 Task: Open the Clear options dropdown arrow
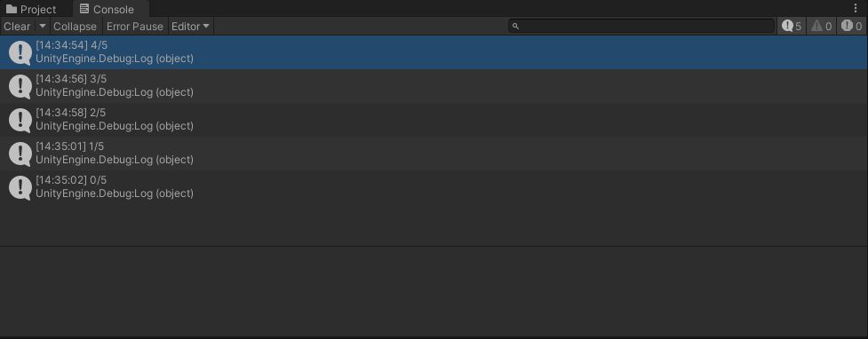tap(43, 26)
